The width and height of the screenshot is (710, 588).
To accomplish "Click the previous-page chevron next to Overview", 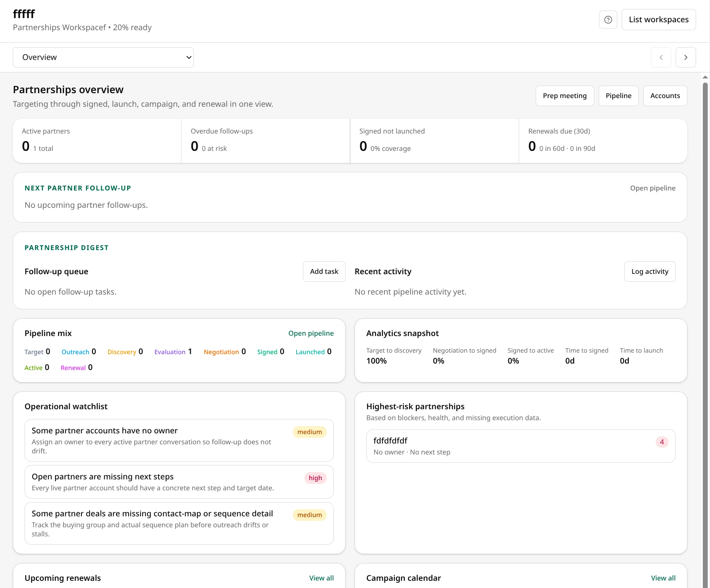I will (x=661, y=57).
